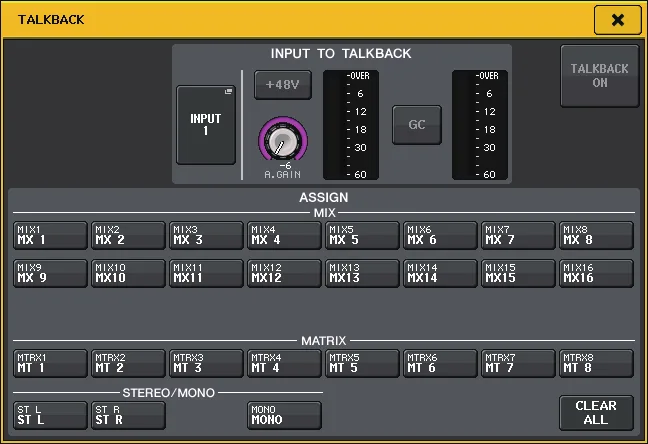
Task: Click CLEAR ALL to remove assignments
Action: tap(596, 413)
